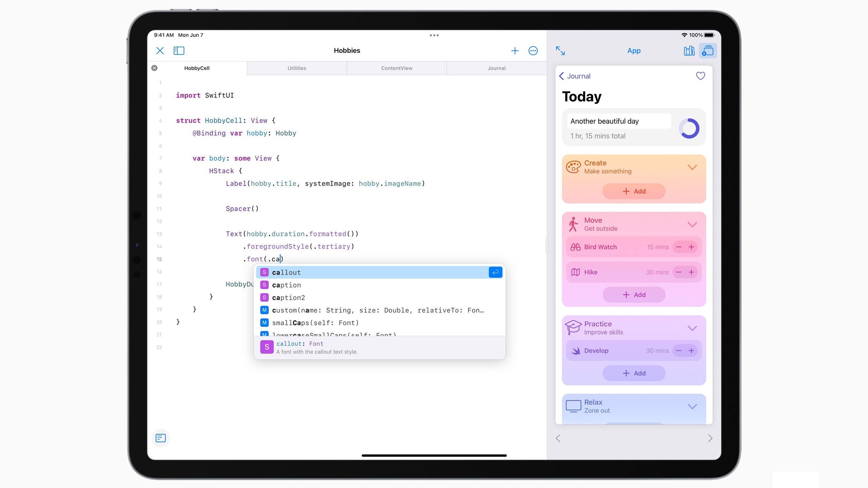Select caption2 completion suggestion
Image resolution: width=868 pixels, height=488 pixels.
click(x=379, y=297)
